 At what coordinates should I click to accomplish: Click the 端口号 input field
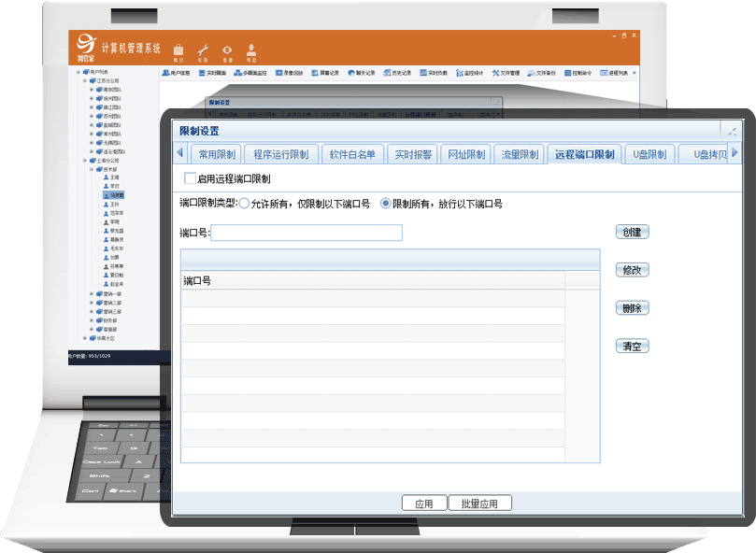[x=307, y=233]
